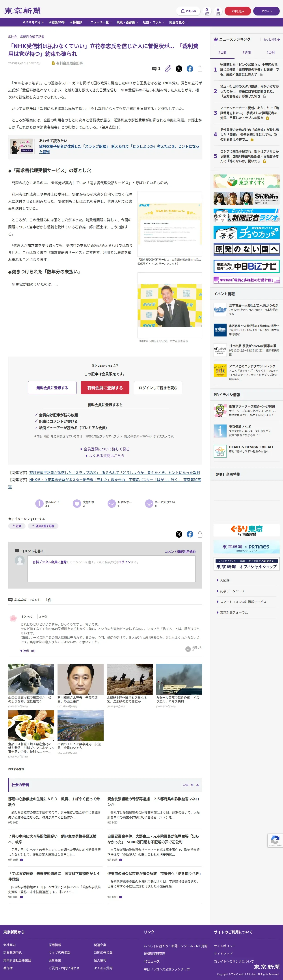Click the ログイン button in the header
The width and height of the screenshot is (283, 980).
(x=267, y=11)
